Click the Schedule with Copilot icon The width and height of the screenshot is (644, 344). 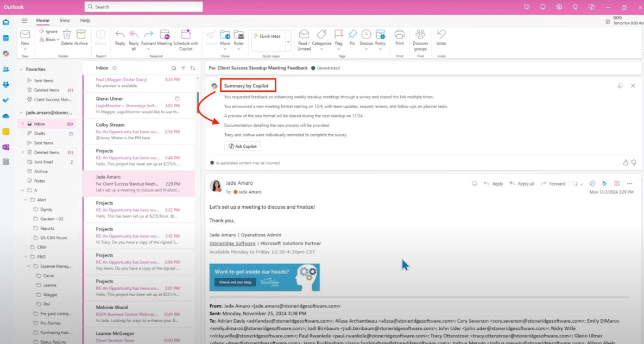point(186,34)
